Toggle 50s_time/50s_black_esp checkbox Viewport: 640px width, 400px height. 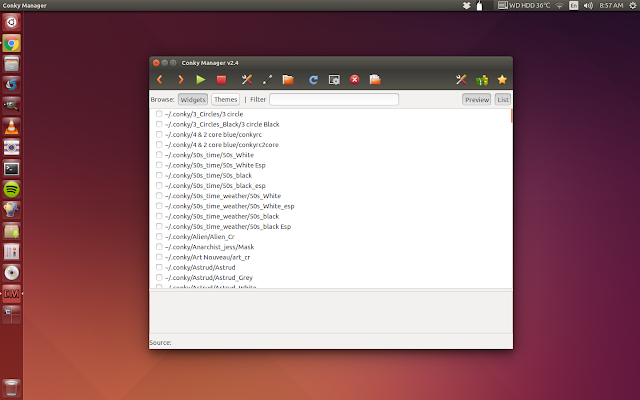(159, 185)
